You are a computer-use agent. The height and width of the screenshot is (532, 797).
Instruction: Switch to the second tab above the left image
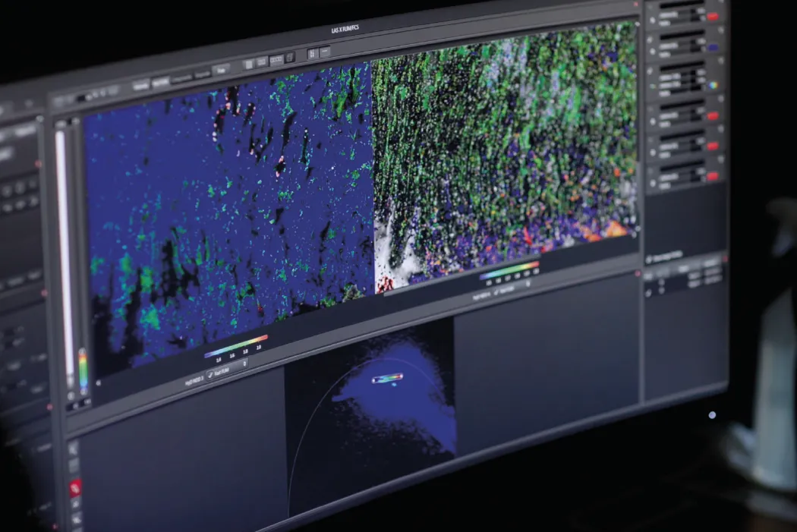(x=160, y=82)
